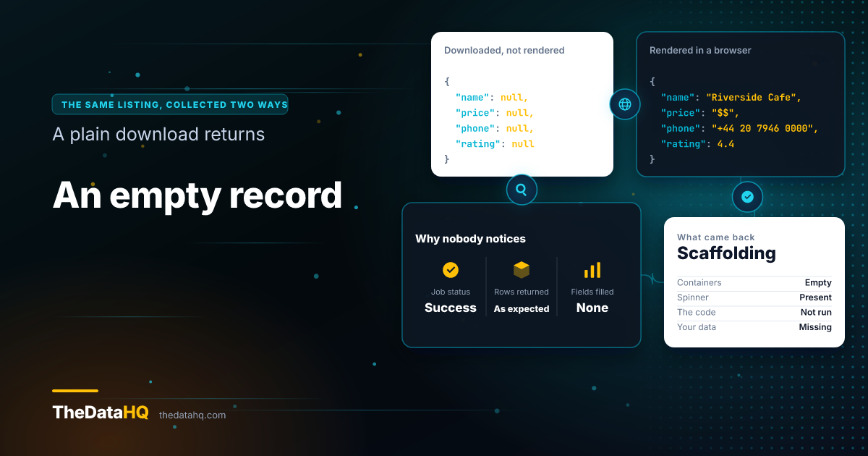
Task: Click 'A plain download returns' text
Action: (158, 135)
